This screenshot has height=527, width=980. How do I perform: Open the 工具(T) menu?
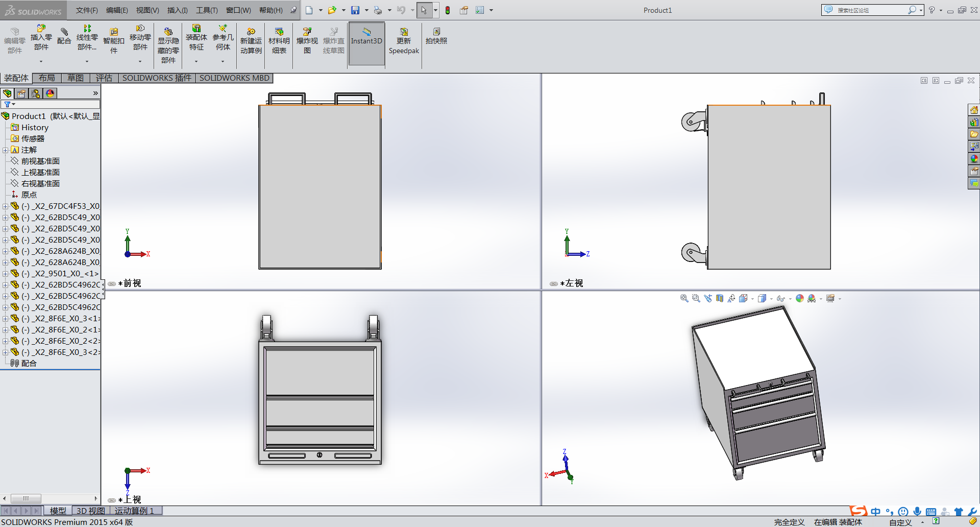[x=207, y=10]
